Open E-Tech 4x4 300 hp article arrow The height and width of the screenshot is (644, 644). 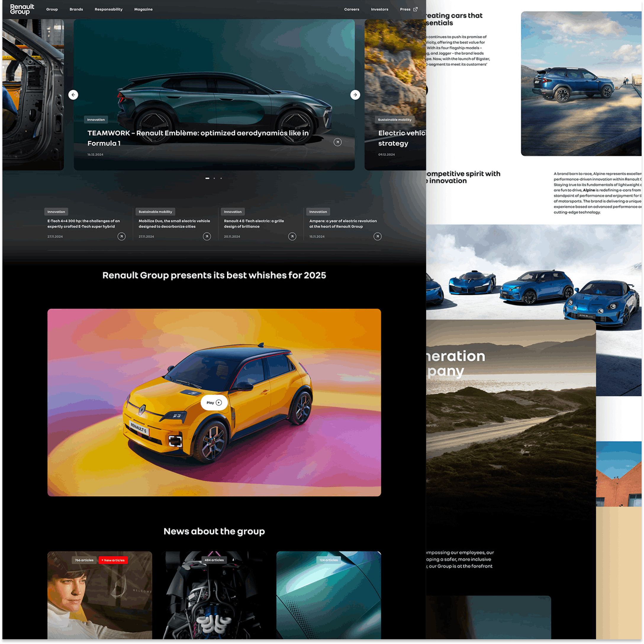[x=121, y=236]
